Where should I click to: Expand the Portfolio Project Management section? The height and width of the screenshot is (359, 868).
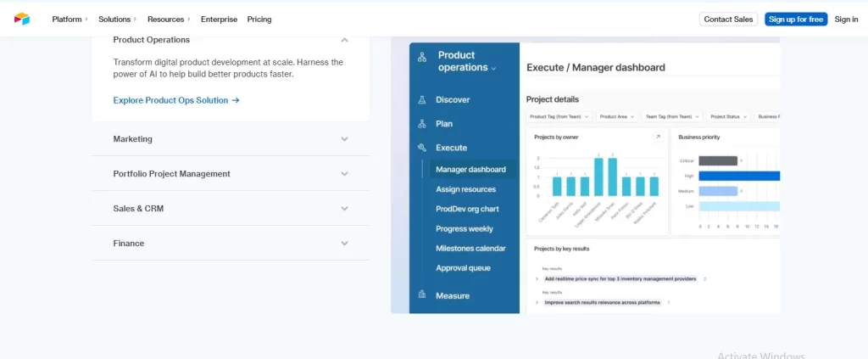344,174
